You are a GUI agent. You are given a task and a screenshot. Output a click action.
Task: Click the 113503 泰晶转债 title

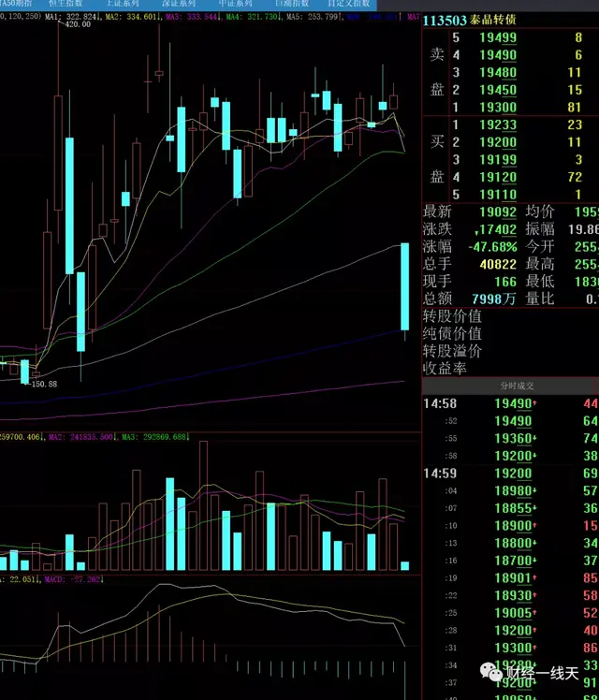[469, 20]
